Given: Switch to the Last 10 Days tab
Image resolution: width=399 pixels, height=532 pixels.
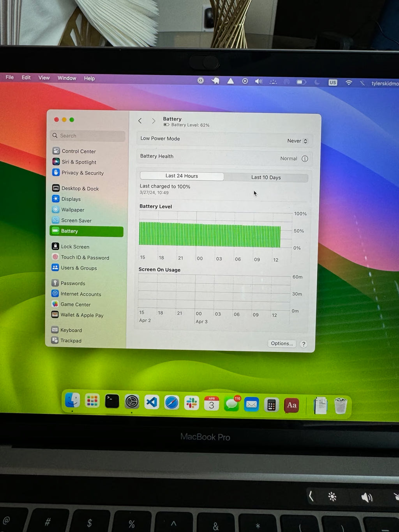Looking at the screenshot, I should point(266,177).
